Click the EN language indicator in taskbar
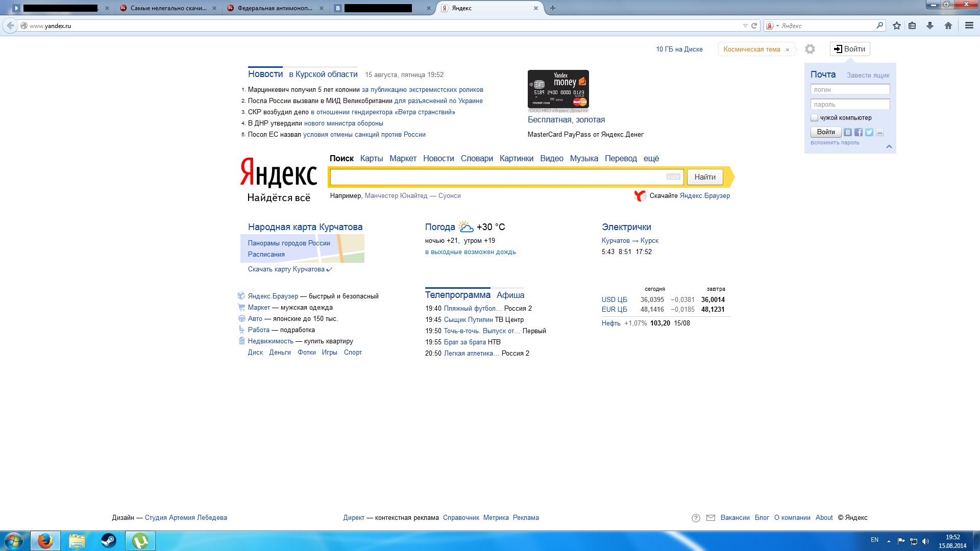The height and width of the screenshot is (551, 980). click(874, 540)
